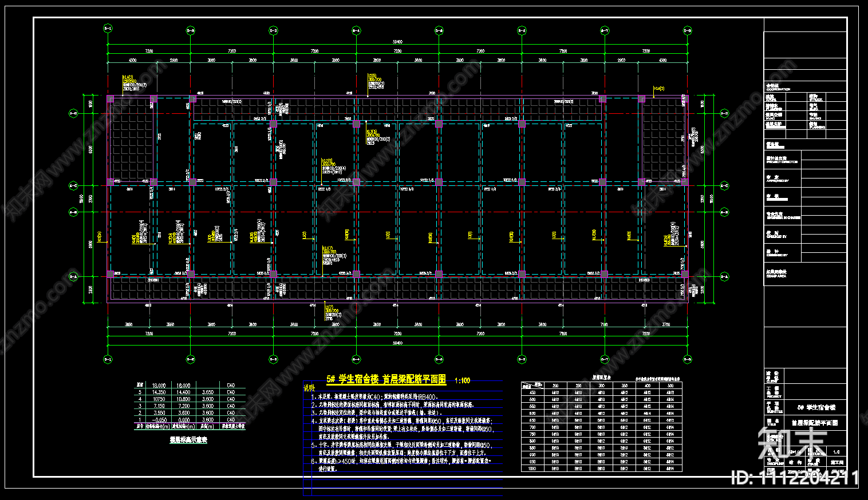Image resolution: width=868 pixels, height=500 pixels.
Task: Select the "1000" row header in rebar table
Action: (532, 469)
